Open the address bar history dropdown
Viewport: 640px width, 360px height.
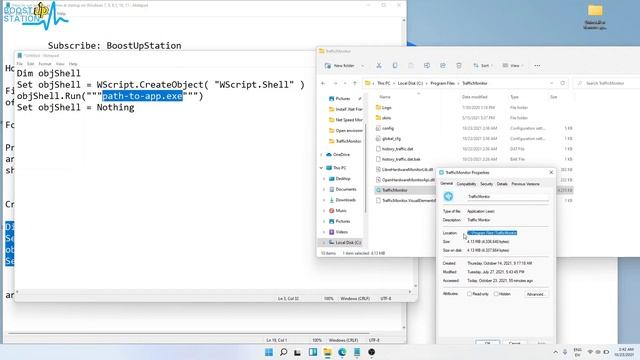[551, 83]
